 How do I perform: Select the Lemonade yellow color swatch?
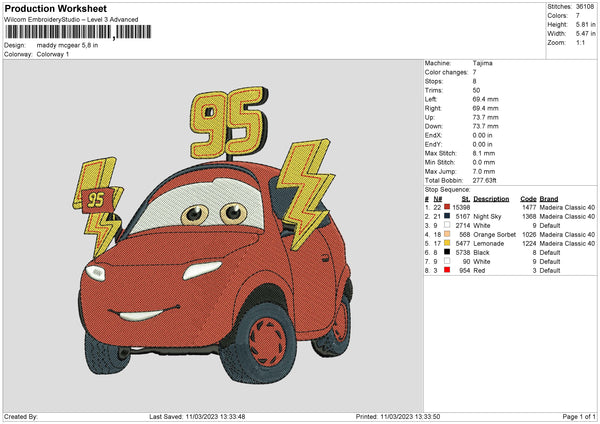click(447, 243)
